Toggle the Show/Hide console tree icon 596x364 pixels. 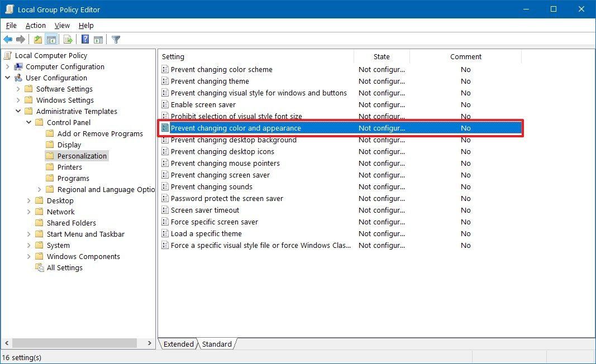(x=51, y=39)
